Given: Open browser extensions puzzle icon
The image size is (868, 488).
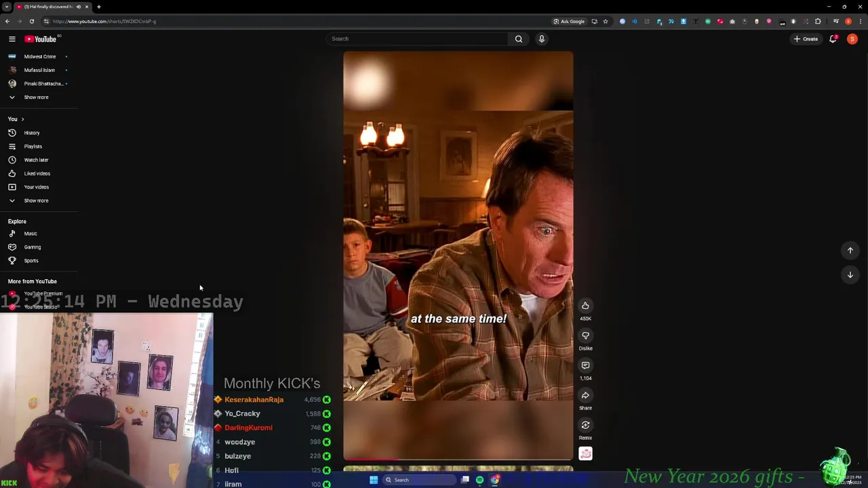Looking at the screenshot, I should (818, 21).
